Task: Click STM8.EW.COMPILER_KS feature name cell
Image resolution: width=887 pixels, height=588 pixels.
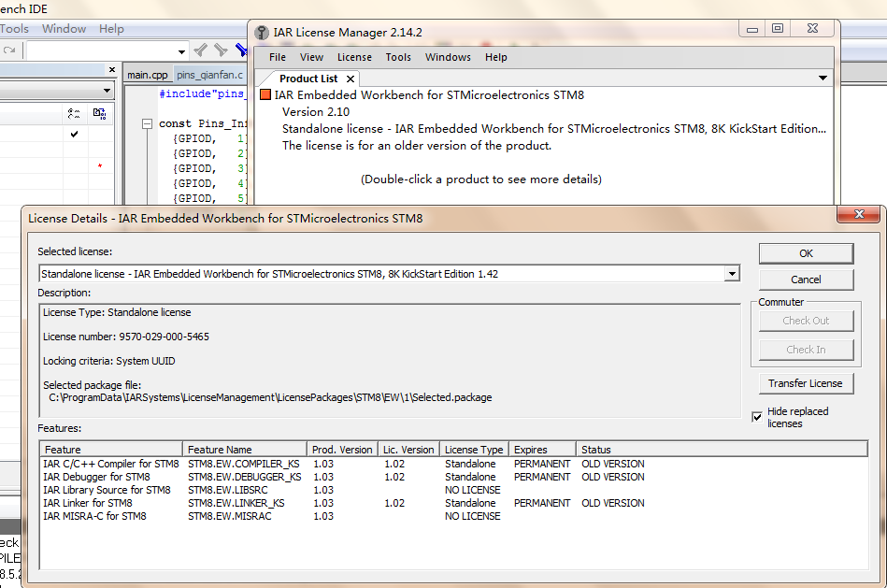Action: point(244,464)
